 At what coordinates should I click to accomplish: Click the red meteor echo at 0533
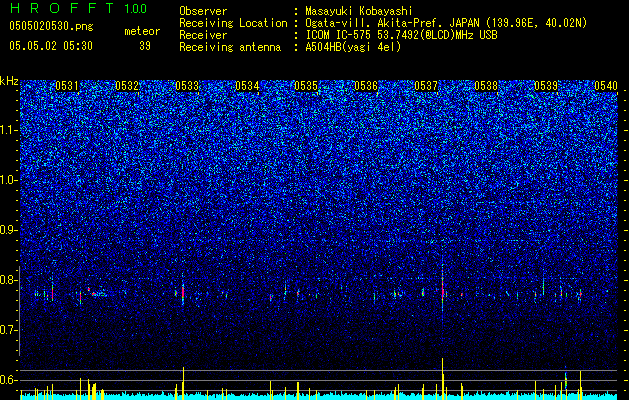pos(183,293)
